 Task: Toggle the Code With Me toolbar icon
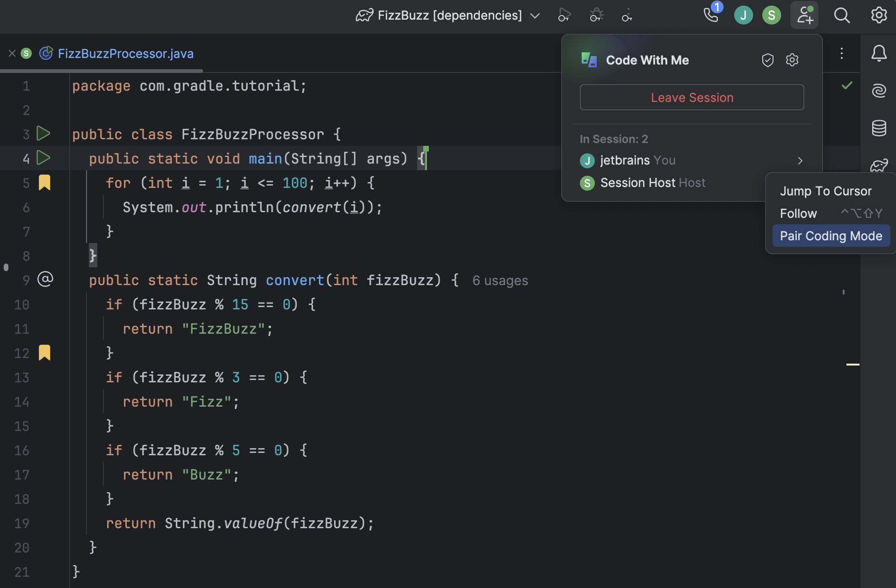pyautogui.click(x=804, y=15)
